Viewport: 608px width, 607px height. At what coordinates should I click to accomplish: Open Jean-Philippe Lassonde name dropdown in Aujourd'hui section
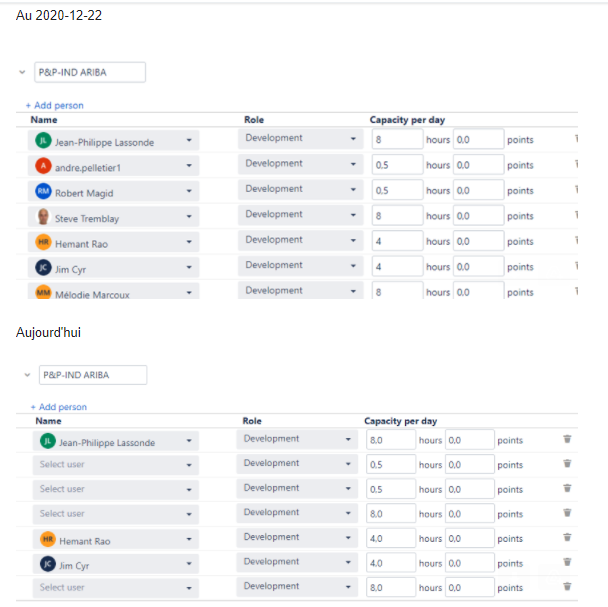[x=116, y=441]
